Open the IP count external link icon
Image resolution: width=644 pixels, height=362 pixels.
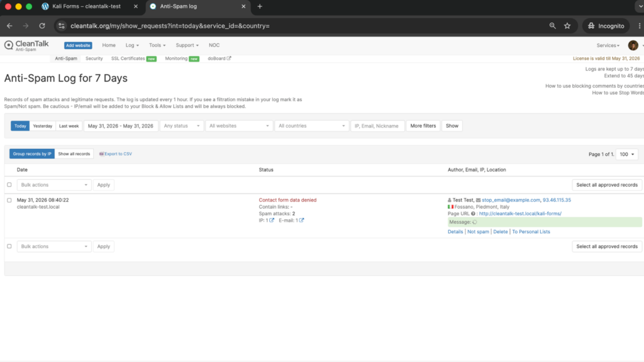click(272, 221)
